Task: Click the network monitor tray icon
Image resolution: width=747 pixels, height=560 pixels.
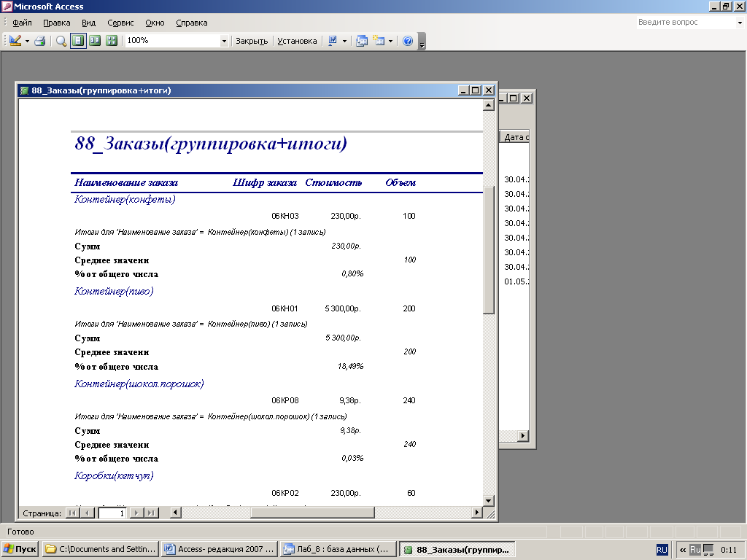Action: (709, 550)
